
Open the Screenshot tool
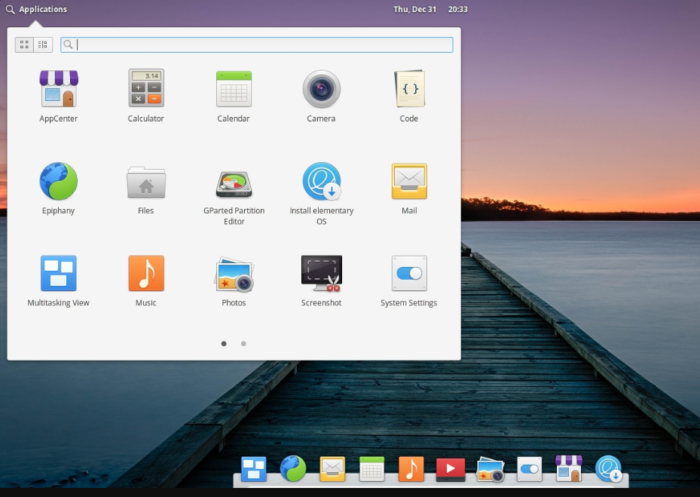click(x=321, y=274)
